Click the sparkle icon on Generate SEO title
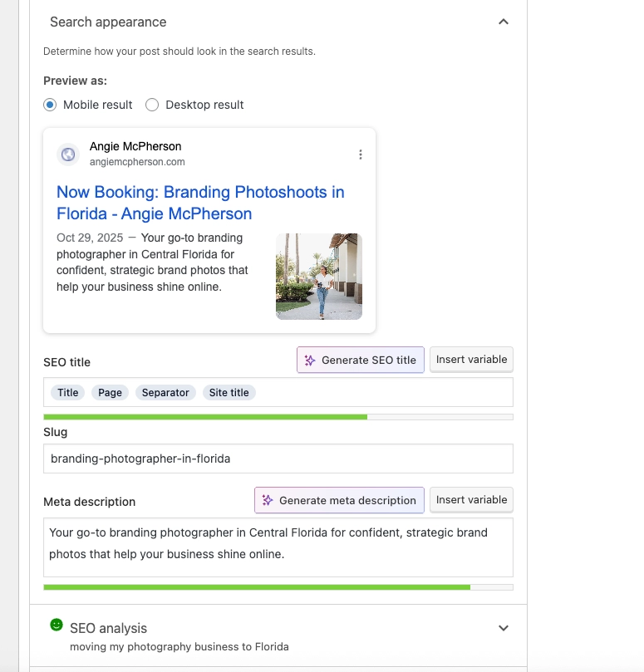This screenshot has width=644, height=672. tap(310, 360)
